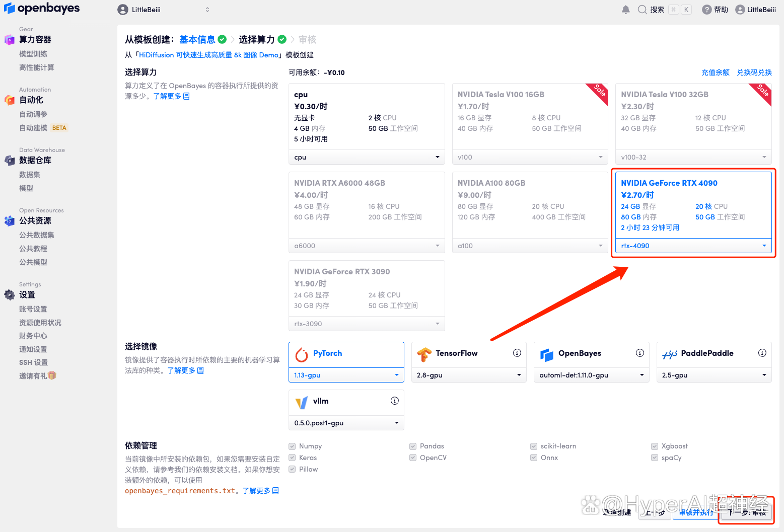Toggle the Numpy dependency checkbox

point(292,446)
